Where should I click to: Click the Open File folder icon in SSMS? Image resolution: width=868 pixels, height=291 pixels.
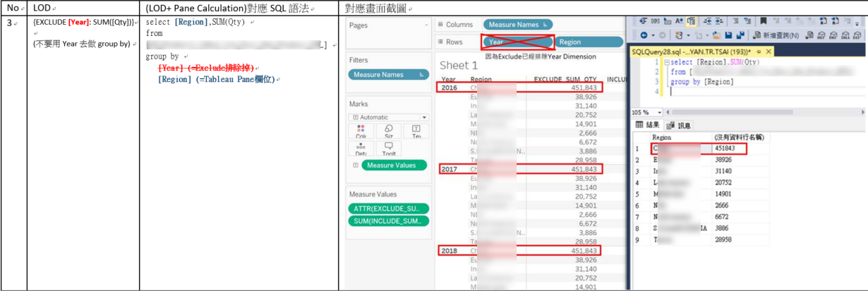[716, 35]
